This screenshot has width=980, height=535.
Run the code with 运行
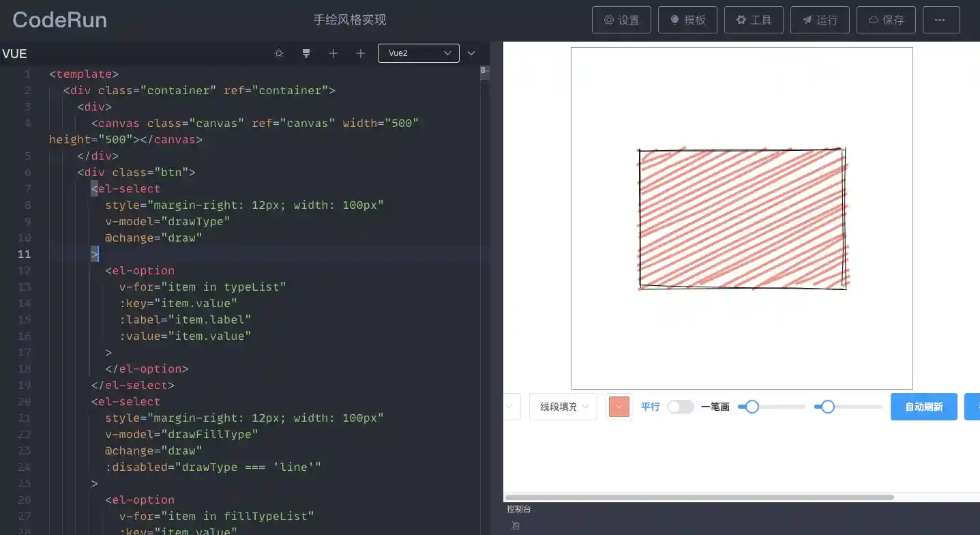819,20
